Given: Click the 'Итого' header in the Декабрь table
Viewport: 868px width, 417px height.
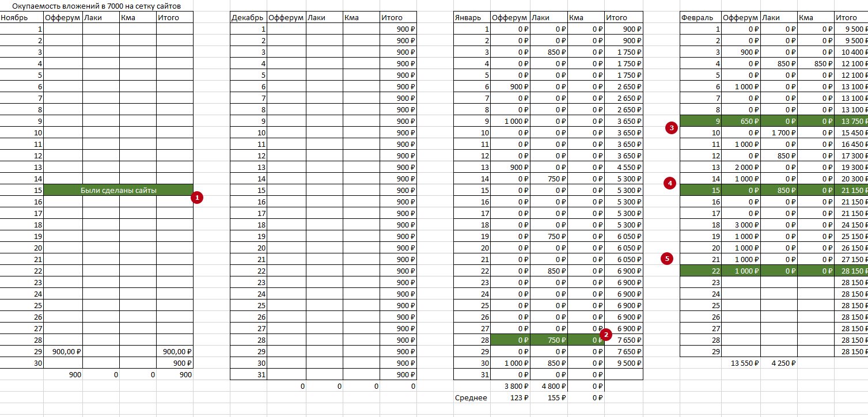Looking at the screenshot, I should (399, 17).
